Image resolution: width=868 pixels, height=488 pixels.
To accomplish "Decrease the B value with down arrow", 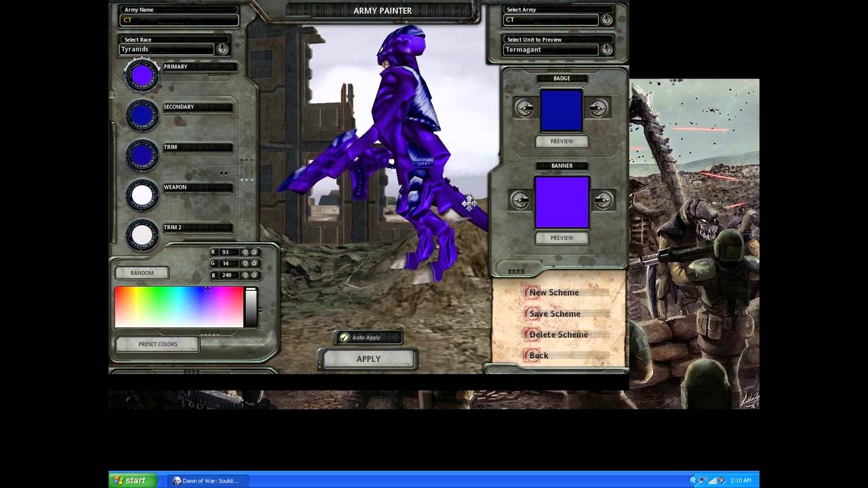I will click(x=254, y=274).
